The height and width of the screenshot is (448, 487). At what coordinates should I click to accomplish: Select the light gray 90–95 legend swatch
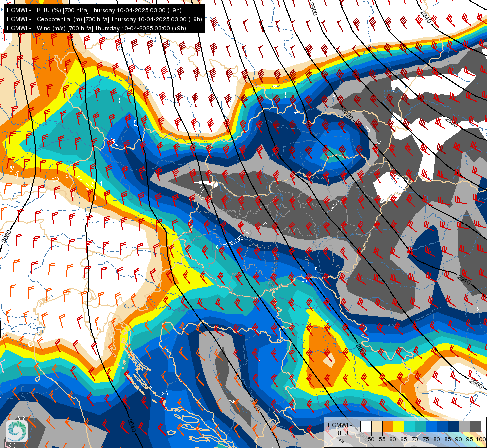(x=464, y=426)
